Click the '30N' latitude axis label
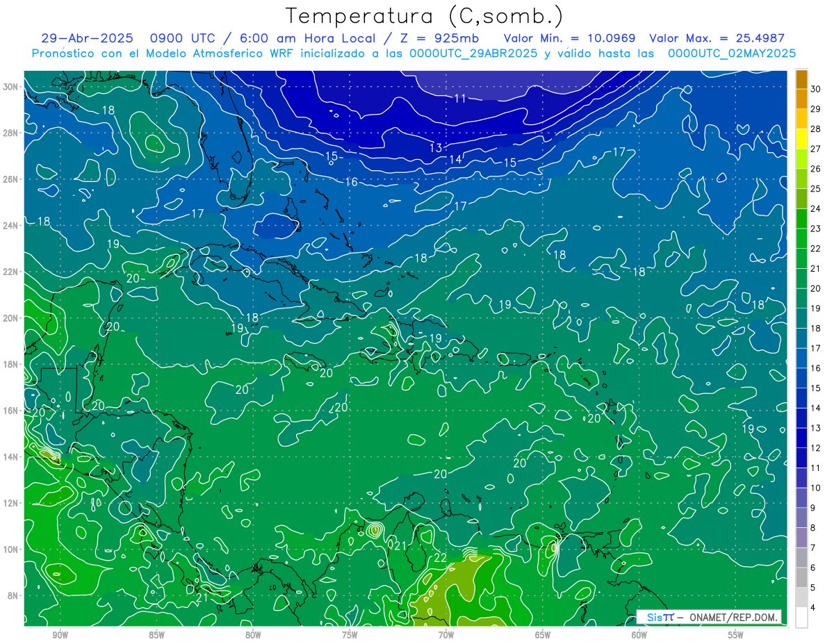 (x=11, y=87)
